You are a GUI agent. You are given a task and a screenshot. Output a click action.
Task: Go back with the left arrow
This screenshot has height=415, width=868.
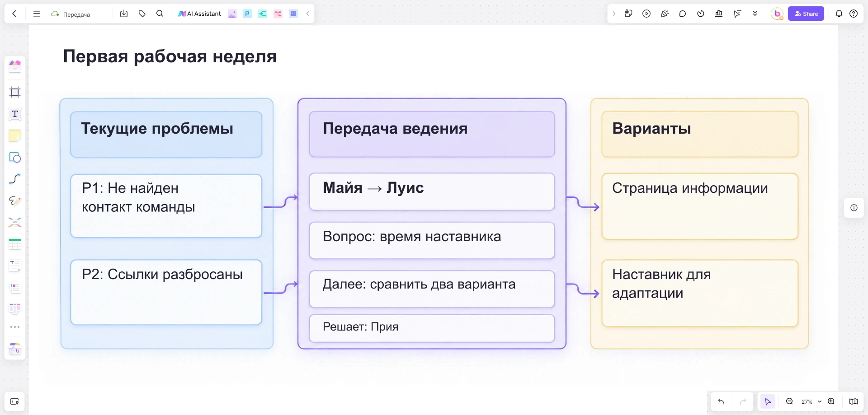pyautogui.click(x=14, y=14)
